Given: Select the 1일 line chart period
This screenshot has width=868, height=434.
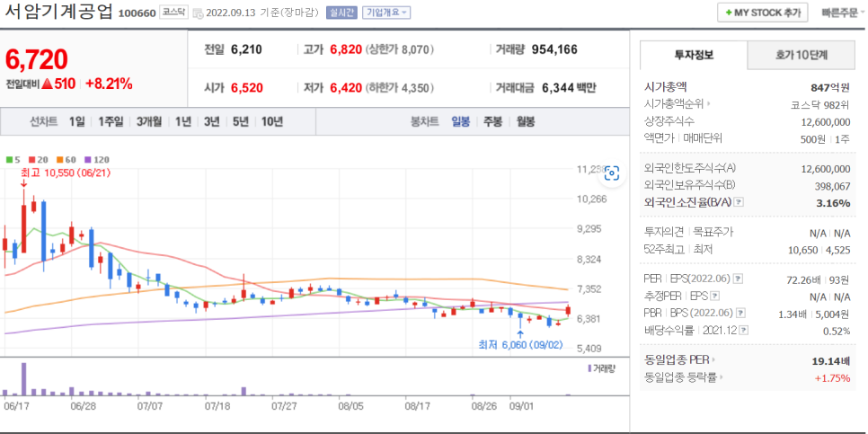Looking at the screenshot, I should click(x=77, y=122).
